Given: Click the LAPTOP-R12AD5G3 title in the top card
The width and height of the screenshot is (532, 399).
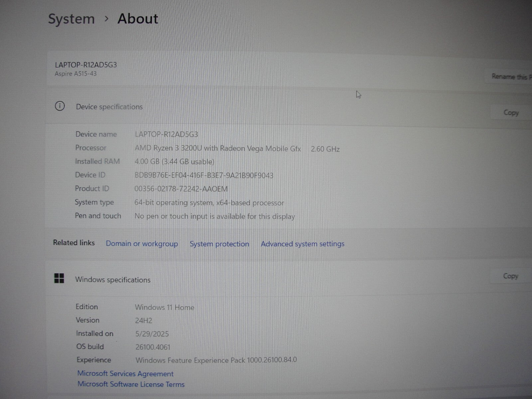Looking at the screenshot, I should (x=86, y=65).
